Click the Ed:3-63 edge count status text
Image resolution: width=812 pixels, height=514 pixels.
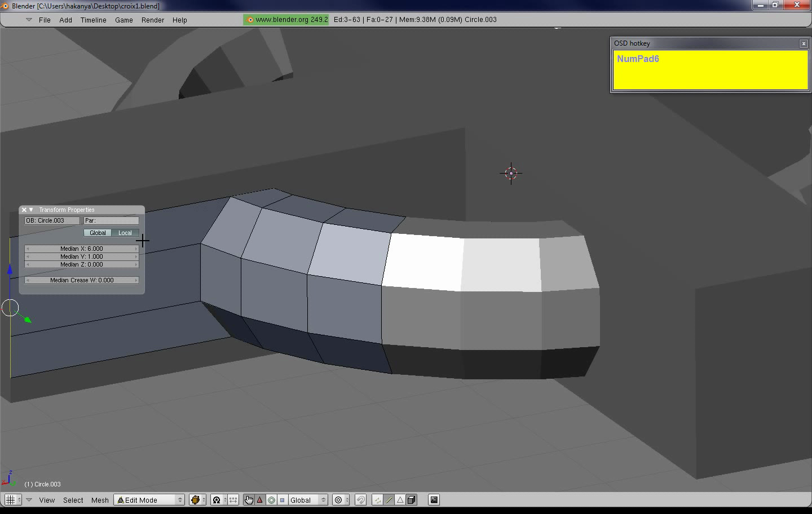point(347,20)
